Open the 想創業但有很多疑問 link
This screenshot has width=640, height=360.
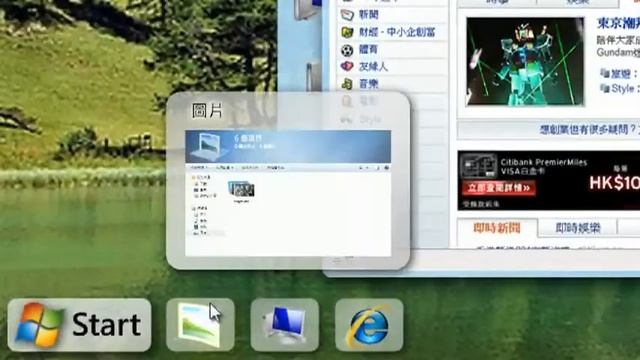588,130
